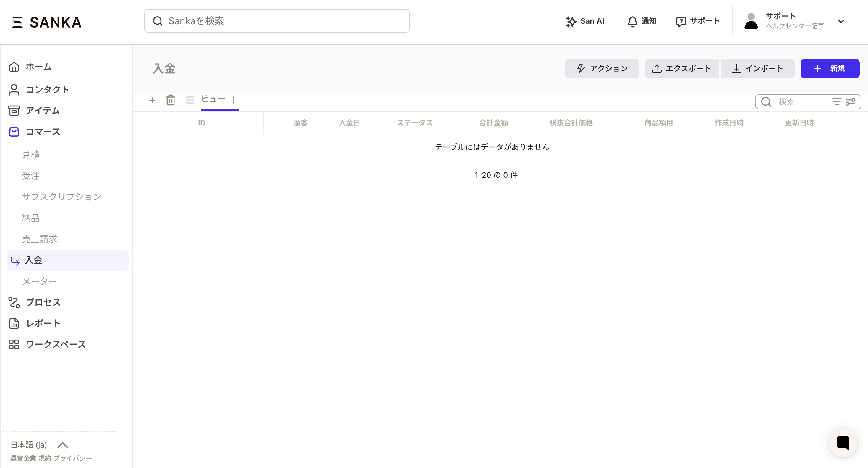Click the list lines icon next to ビュー
Screen dimensions: 868x468
coord(190,100)
